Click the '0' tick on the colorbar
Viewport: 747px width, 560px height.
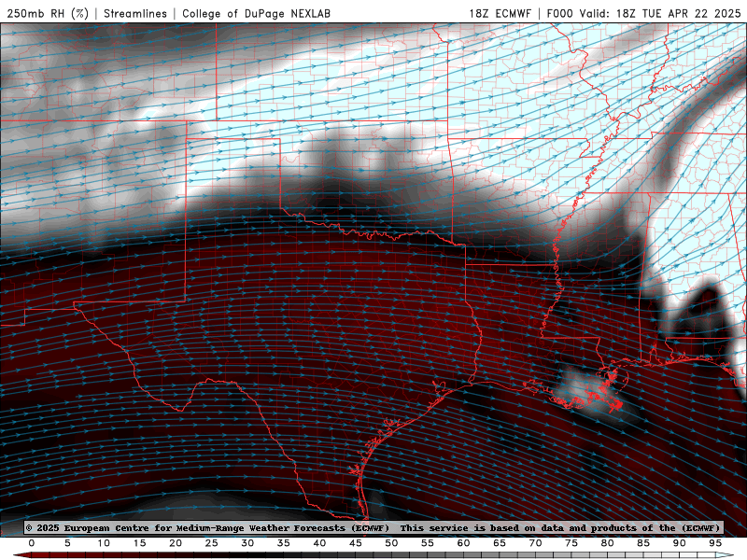[32, 543]
